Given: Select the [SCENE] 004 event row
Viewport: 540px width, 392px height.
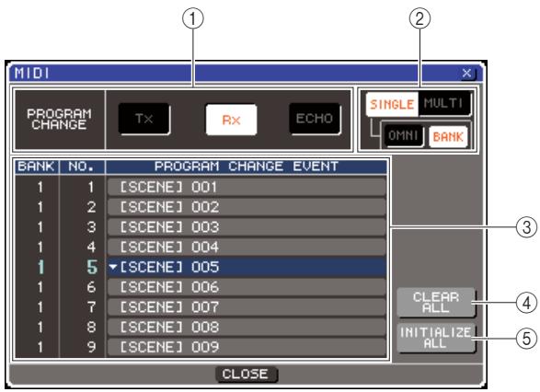Looking at the screenshot, I should (x=247, y=247).
